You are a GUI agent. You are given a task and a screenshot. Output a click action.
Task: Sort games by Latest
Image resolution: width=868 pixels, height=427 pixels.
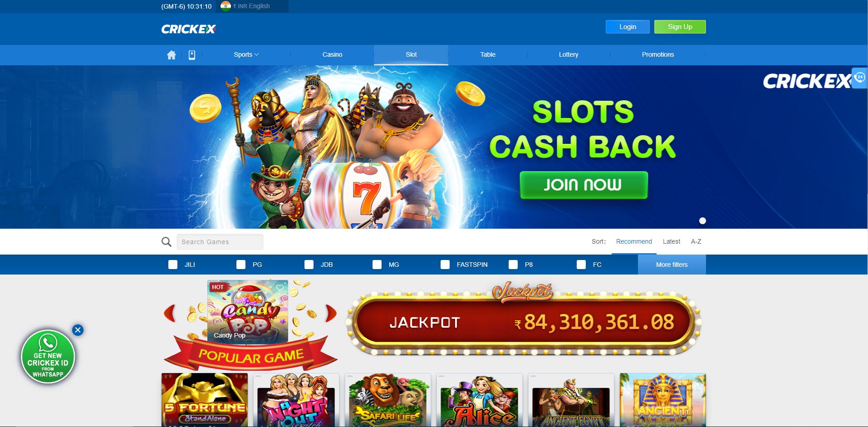[x=671, y=241]
